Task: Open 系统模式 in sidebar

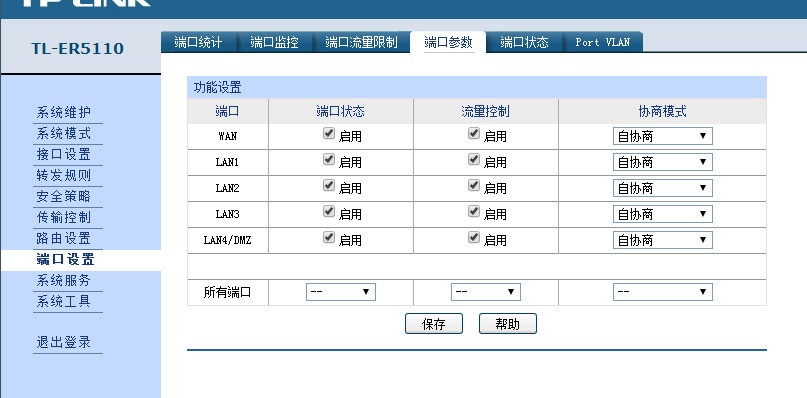Action: click(64, 133)
